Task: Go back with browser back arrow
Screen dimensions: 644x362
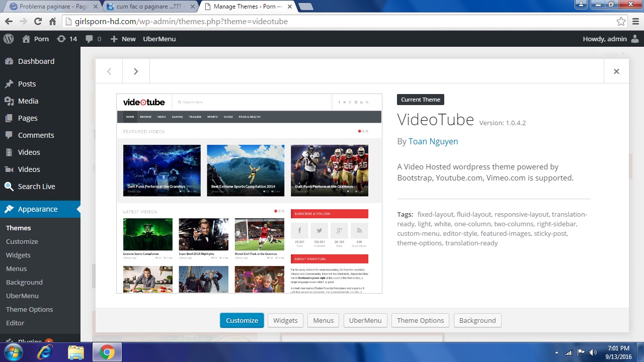Action: pos(9,22)
